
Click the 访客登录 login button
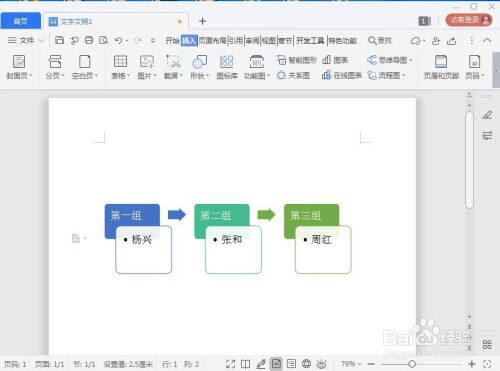(x=469, y=20)
